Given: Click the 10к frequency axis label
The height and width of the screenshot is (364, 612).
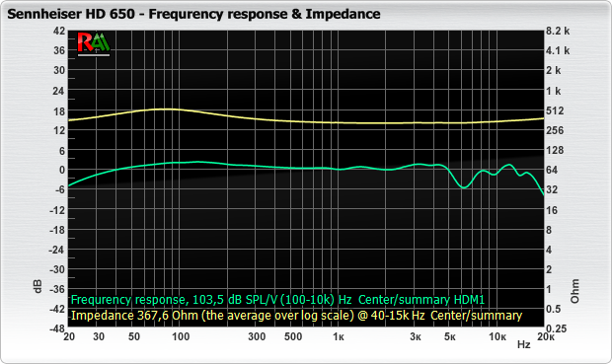Looking at the screenshot, I should click(x=497, y=336).
